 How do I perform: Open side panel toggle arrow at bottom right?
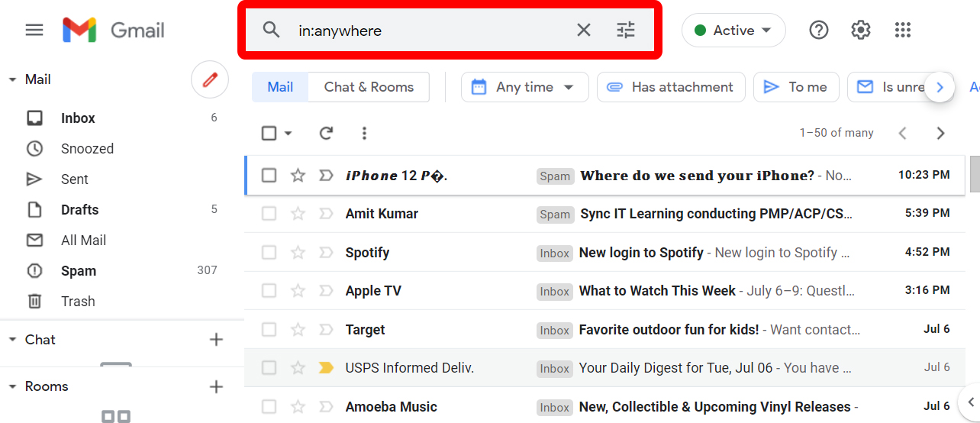point(970,402)
